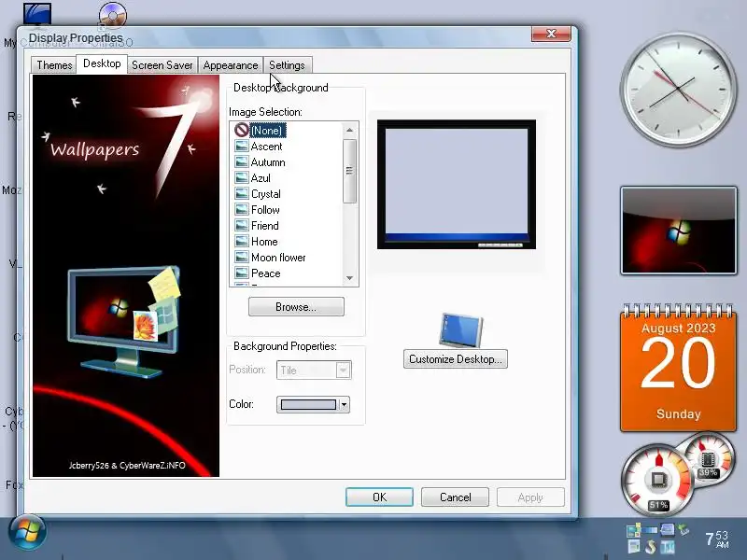Image resolution: width=747 pixels, height=560 pixels.
Task: Open the Settings tab
Action: click(287, 65)
